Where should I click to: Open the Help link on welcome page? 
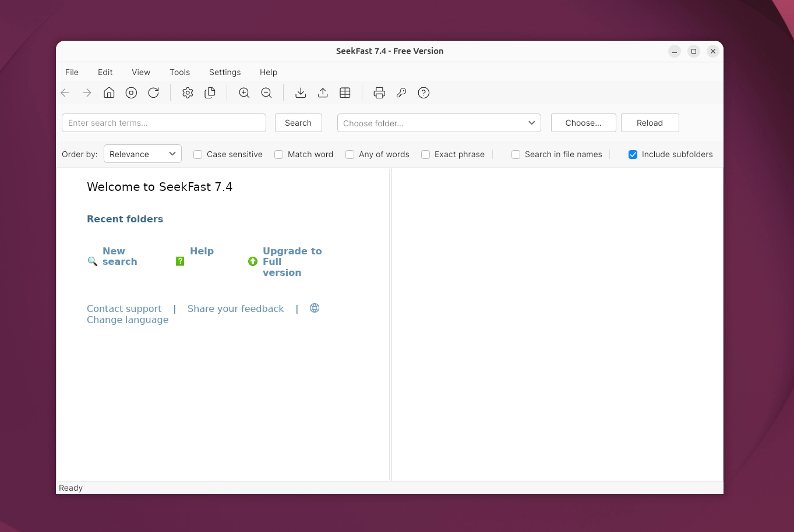202,251
